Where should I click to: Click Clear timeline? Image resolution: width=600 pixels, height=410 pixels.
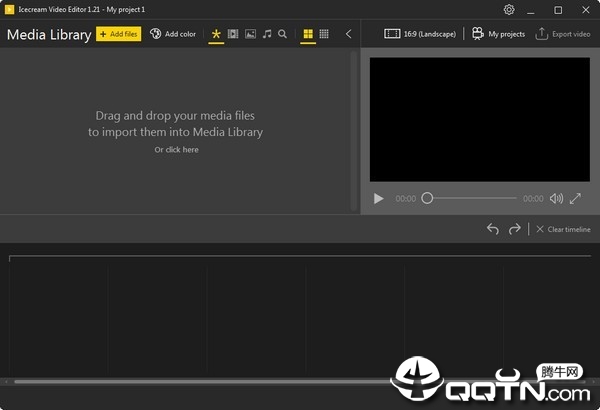(563, 229)
